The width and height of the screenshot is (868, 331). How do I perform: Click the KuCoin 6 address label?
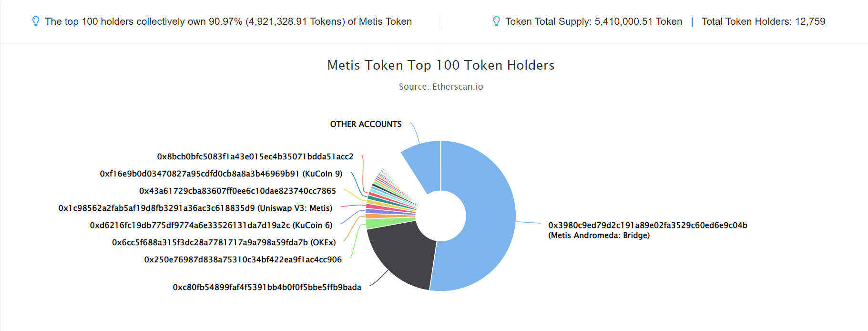(211, 225)
